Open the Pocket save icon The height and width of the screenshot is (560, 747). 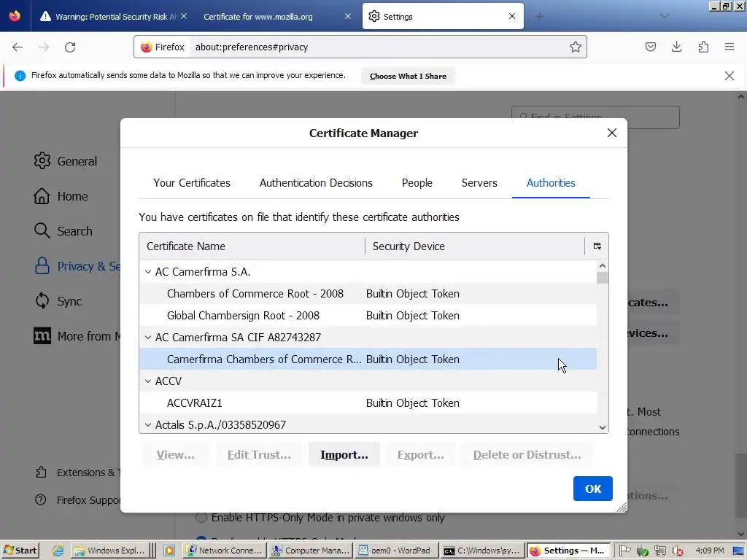(x=650, y=47)
